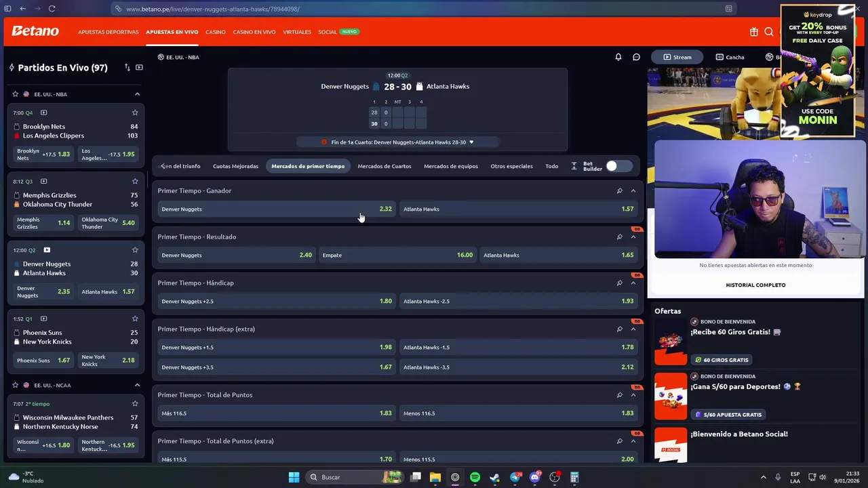Click the Betano logo

(35, 31)
